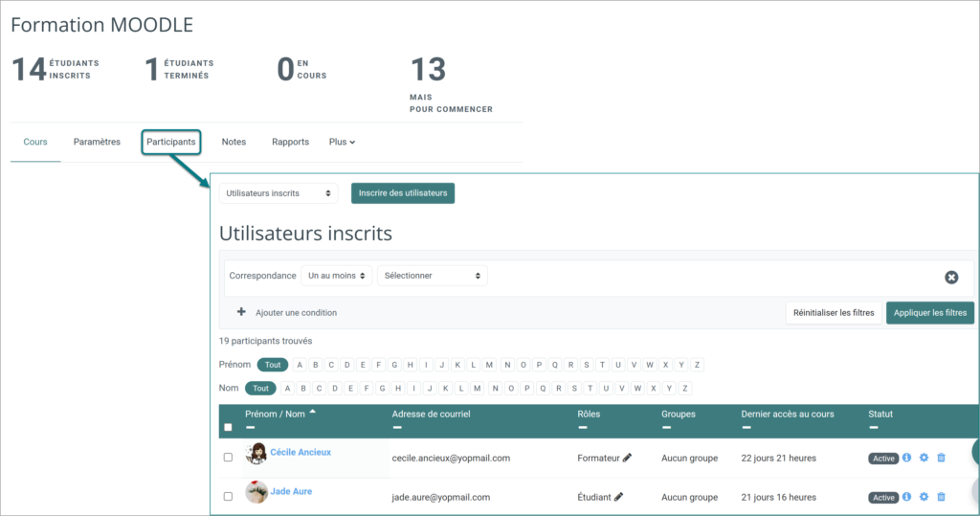Filter Nom by letter Z

point(685,389)
